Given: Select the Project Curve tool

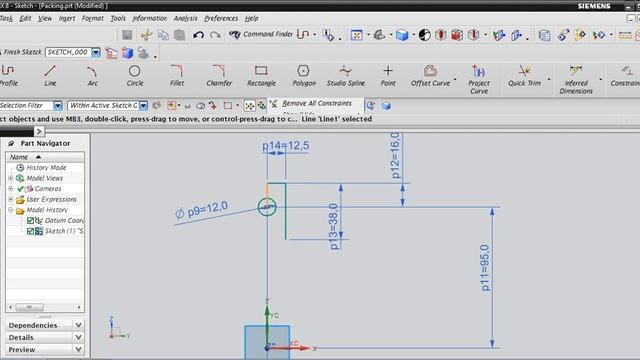Looking at the screenshot, I should coord(479,80).
